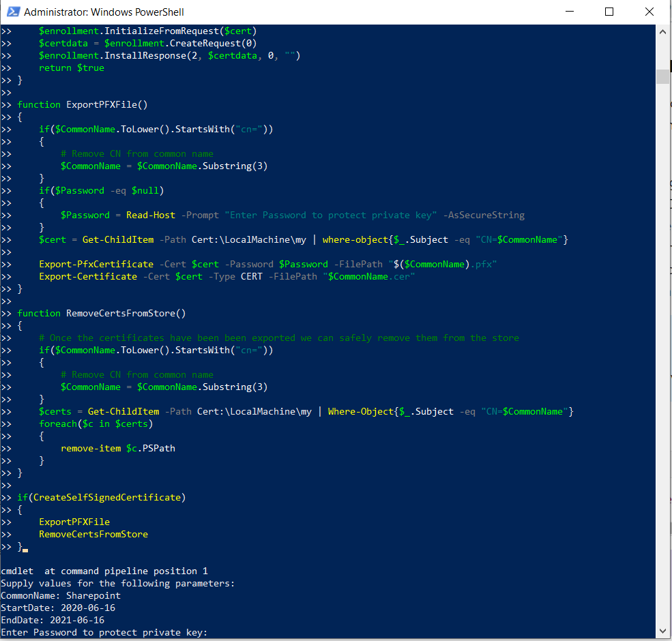Click 'EndDate: 2021-06-16' line

53,621
